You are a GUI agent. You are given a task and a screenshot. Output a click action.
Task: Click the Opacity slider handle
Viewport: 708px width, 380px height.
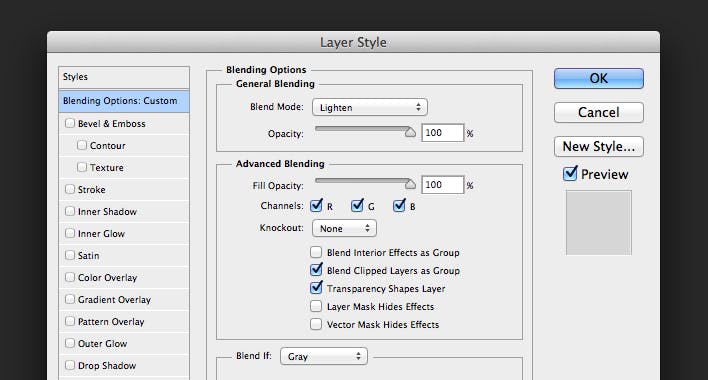click(410, 132)
